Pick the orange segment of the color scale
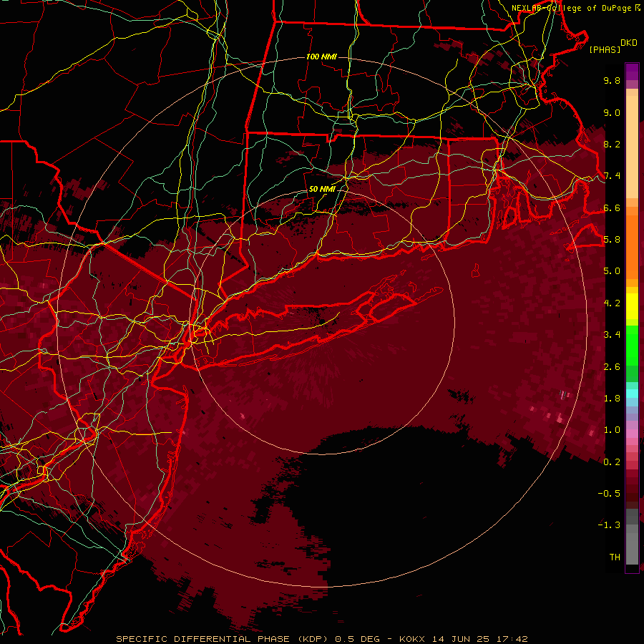Image resolution: width=644 pixels, height=644 pixels. [x=632, y=243]
